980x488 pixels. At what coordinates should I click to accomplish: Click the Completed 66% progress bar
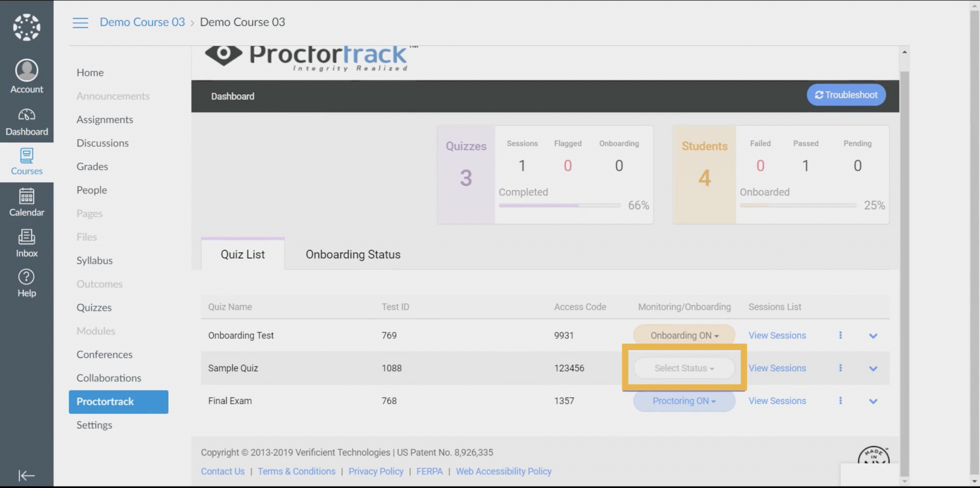pos(559,205)
